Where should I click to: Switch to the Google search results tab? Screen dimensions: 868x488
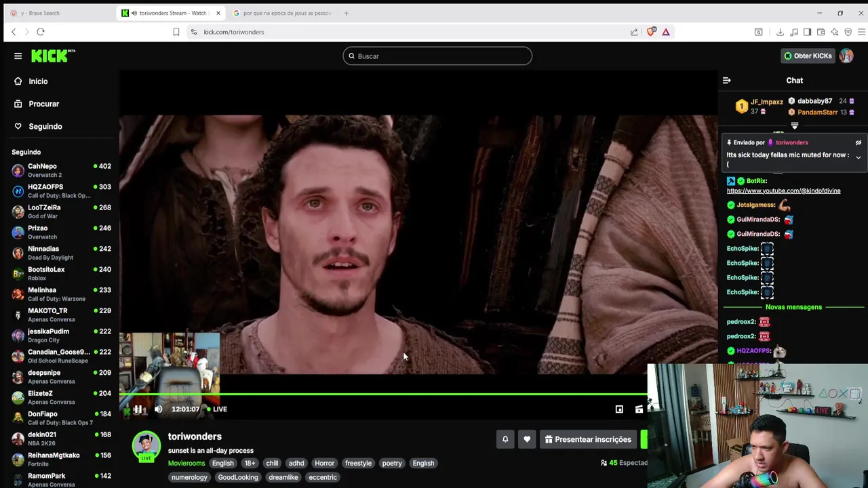[x=283, y=13]
